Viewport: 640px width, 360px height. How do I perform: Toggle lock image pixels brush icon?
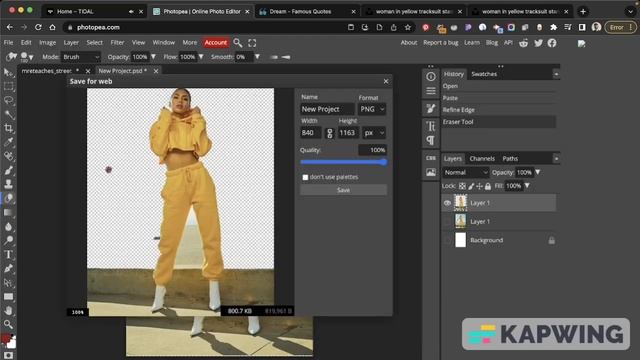coord(471,186)
